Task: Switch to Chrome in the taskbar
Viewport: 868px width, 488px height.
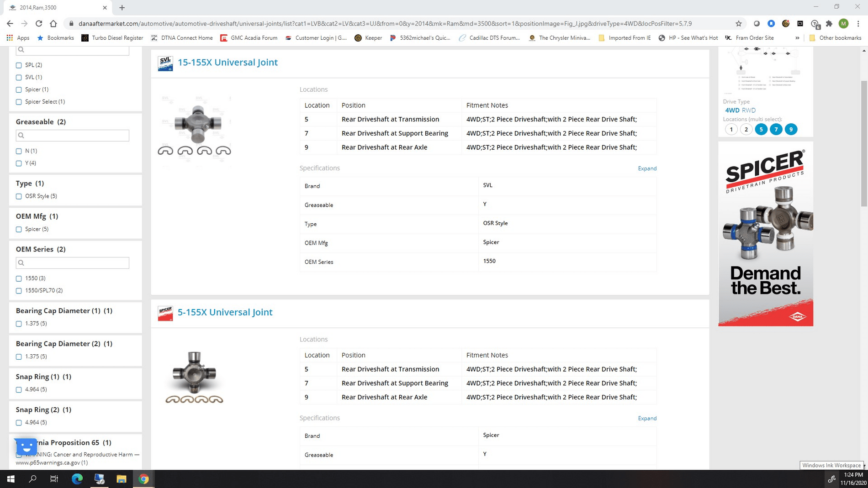Action: [143, 479]
